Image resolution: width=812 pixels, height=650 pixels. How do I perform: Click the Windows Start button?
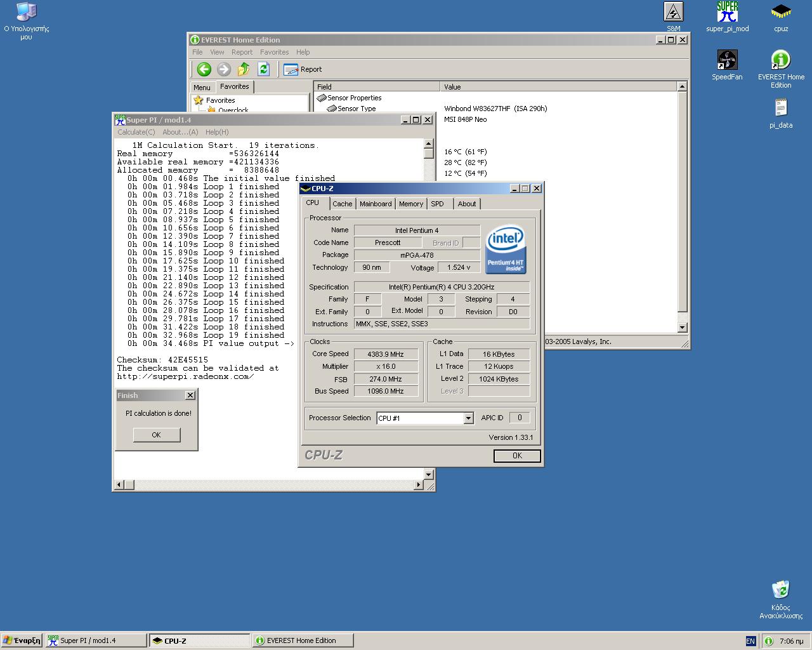pos(22,640)
